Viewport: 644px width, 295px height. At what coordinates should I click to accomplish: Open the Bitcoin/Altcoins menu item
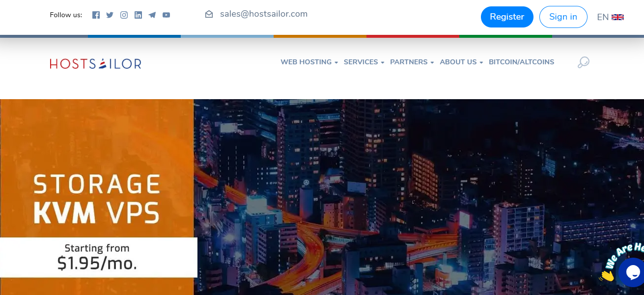coord(521,62)
